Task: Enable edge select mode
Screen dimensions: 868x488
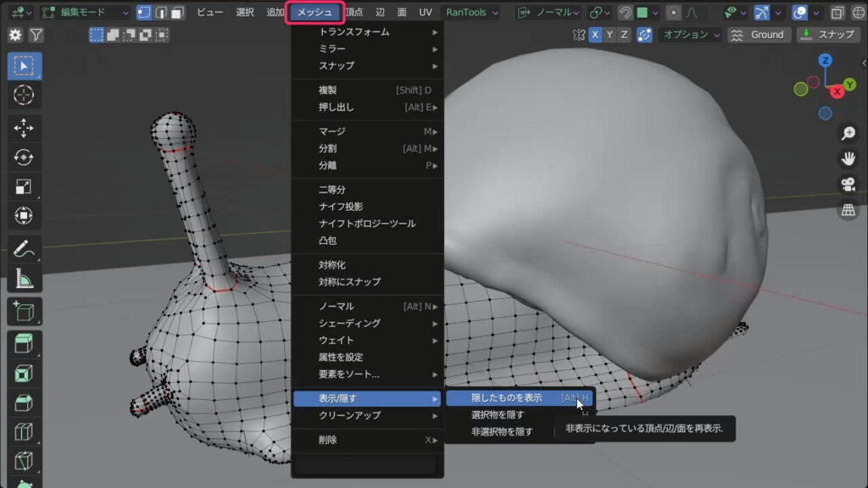Action: (160, 12)
